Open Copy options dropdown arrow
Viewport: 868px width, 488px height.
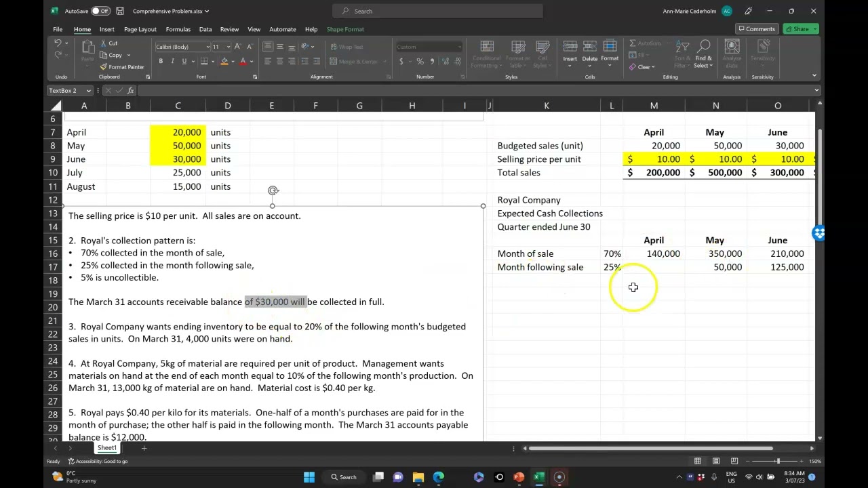[128, 56]
